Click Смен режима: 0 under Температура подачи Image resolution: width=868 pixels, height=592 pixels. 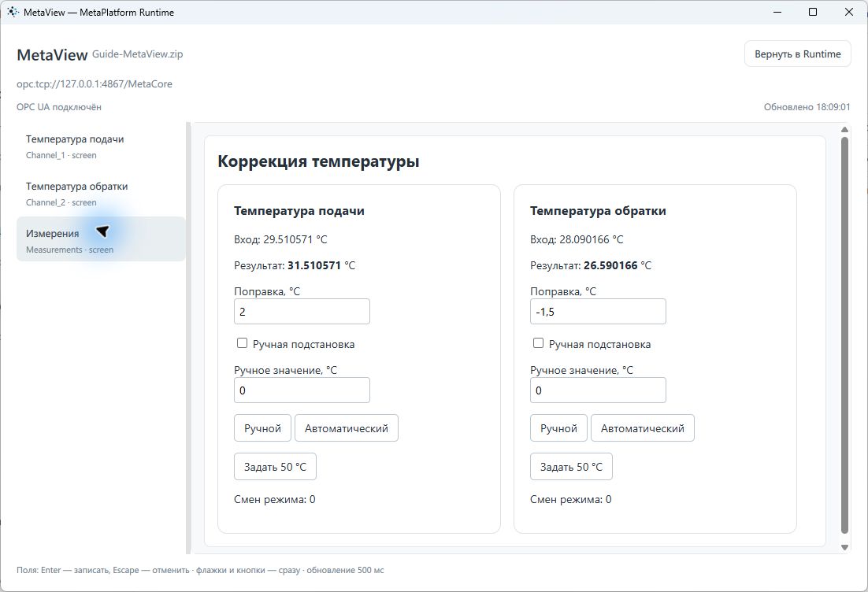pyautogui.click(x=275, y=499)
